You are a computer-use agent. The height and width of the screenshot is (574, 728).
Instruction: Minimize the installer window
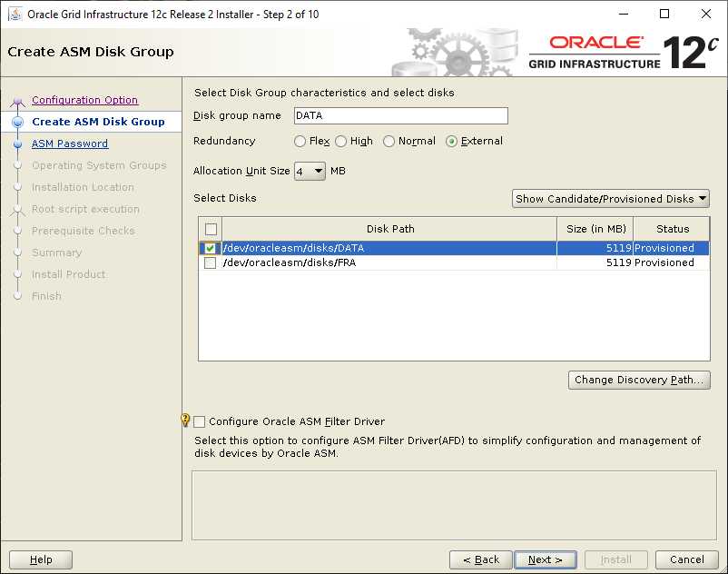point(624,14)
